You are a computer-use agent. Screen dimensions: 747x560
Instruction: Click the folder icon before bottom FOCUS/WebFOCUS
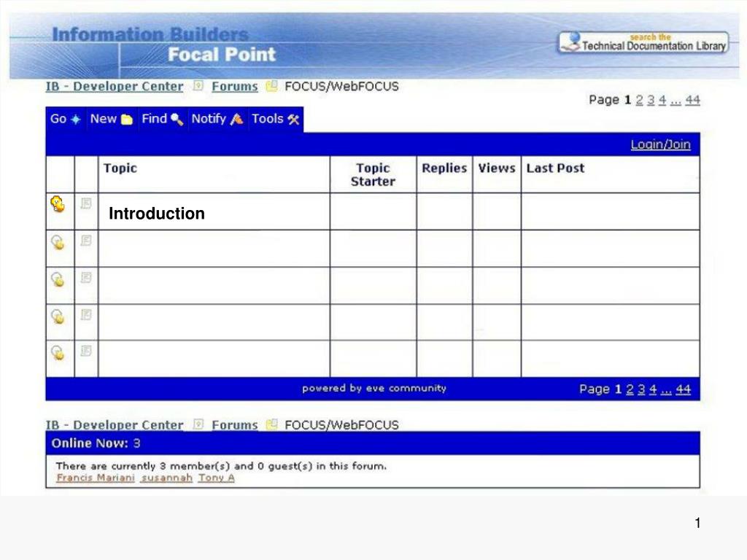click(x=271, y=424)
